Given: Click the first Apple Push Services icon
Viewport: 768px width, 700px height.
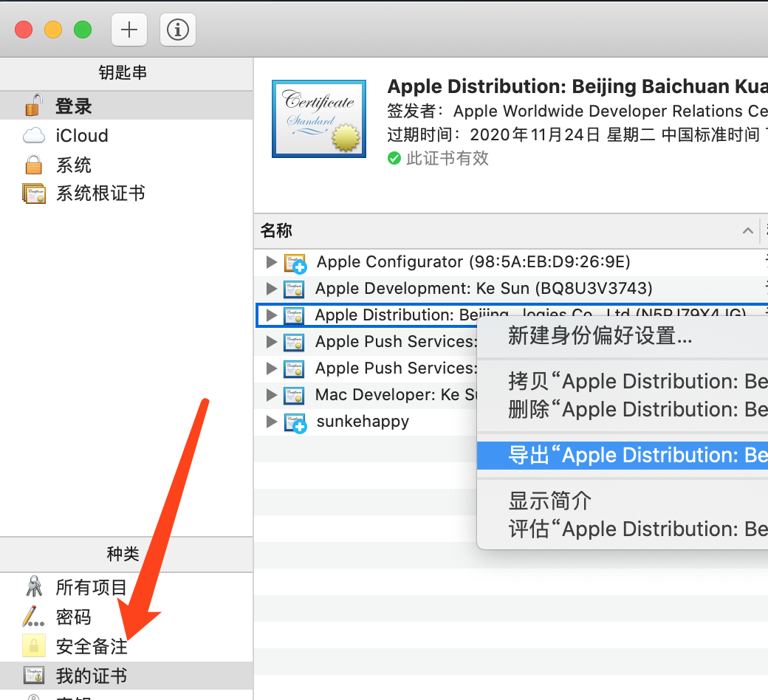Looking at the screenshot, I should [x=294, y=342].
